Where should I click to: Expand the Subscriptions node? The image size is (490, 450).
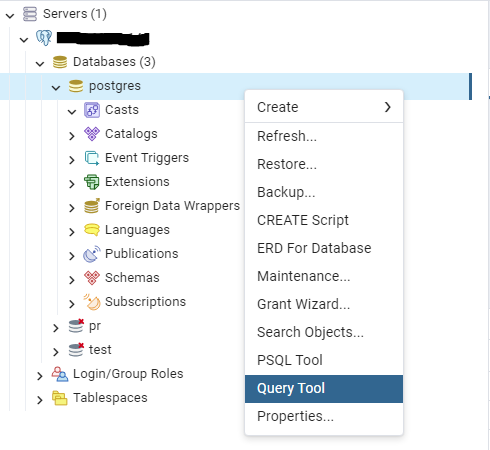coord(72,304)
